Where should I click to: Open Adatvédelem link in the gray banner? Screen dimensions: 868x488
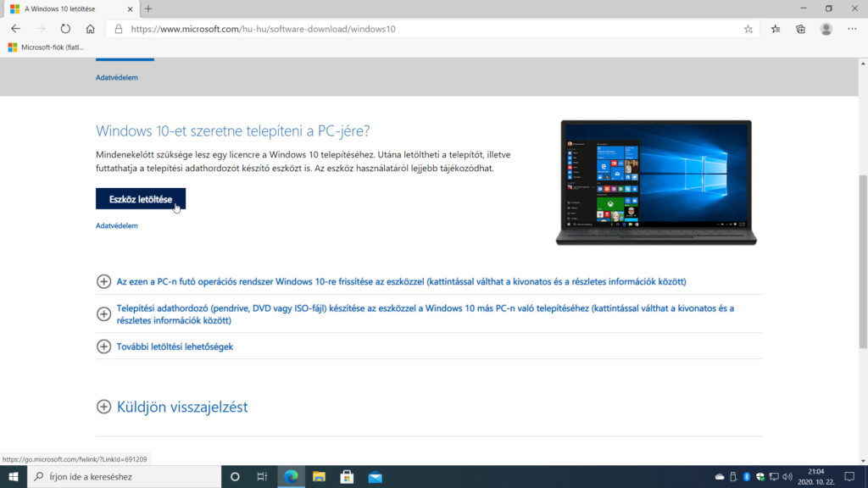(x=117, y=77)
